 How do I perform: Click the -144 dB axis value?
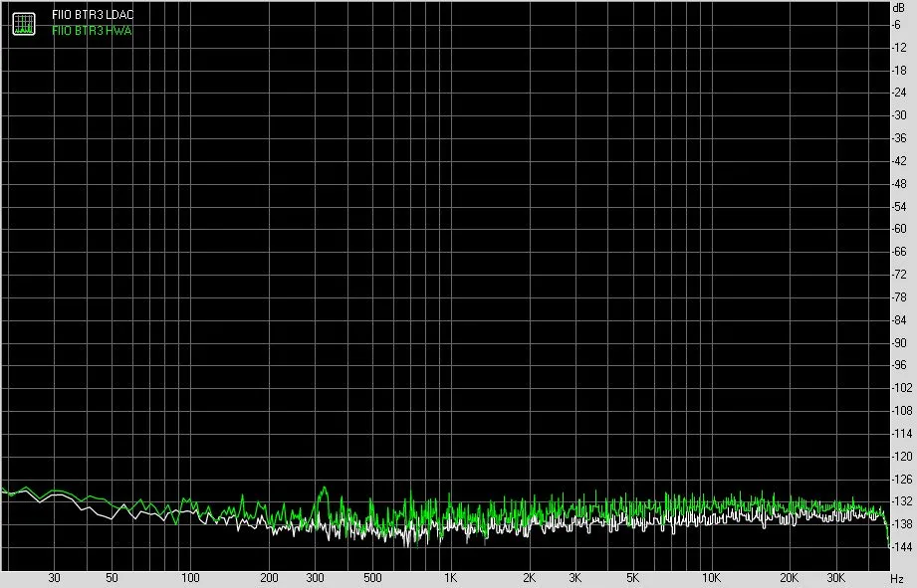coord(901,547)
